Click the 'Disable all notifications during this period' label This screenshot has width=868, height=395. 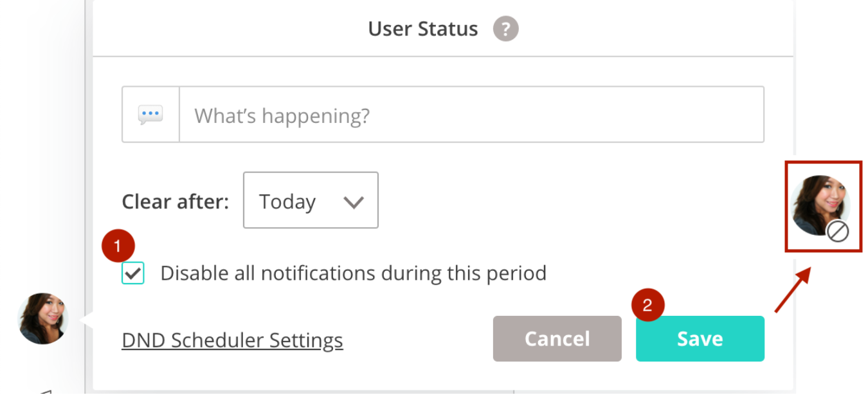point(353,273)
